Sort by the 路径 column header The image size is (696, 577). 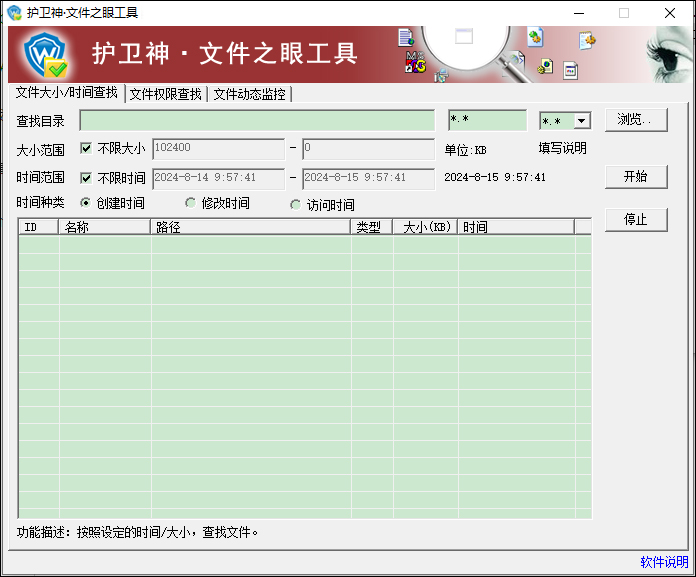click(x=250, y=227)
